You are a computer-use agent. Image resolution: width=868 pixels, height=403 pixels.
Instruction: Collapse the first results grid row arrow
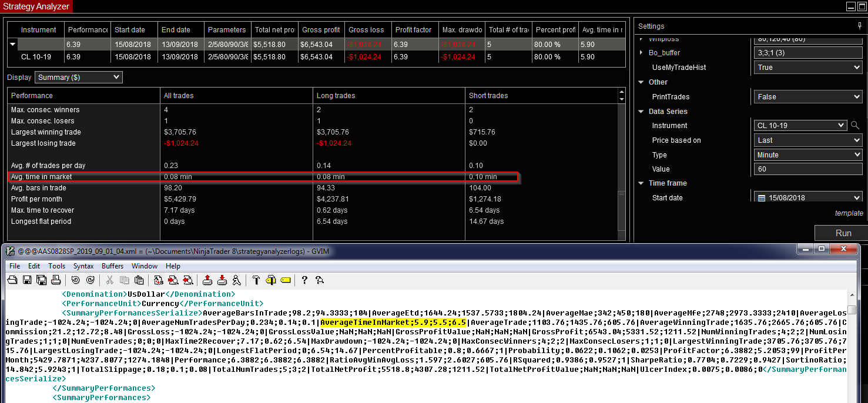12,43
